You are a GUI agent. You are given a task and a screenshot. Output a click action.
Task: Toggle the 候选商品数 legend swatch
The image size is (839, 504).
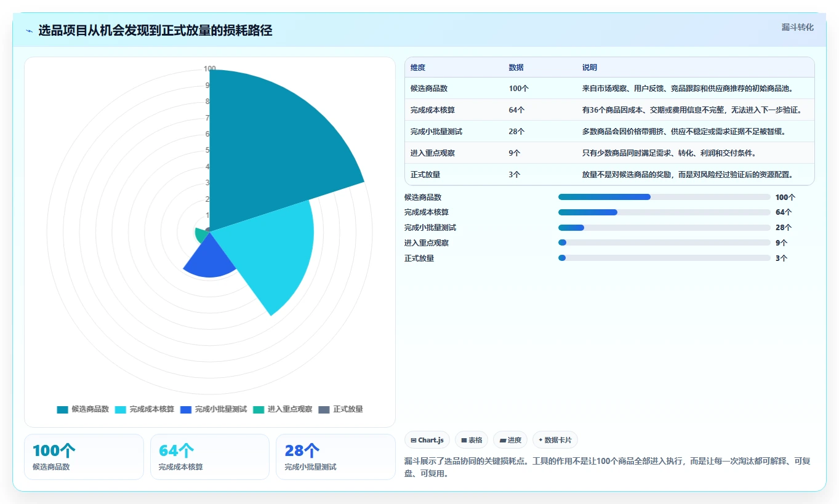(62, 409)
